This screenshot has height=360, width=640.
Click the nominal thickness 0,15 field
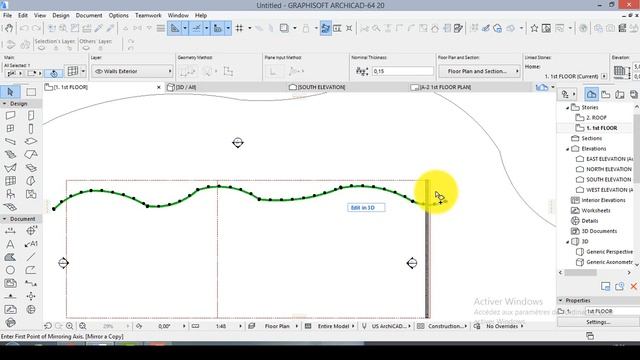point(402,71)
